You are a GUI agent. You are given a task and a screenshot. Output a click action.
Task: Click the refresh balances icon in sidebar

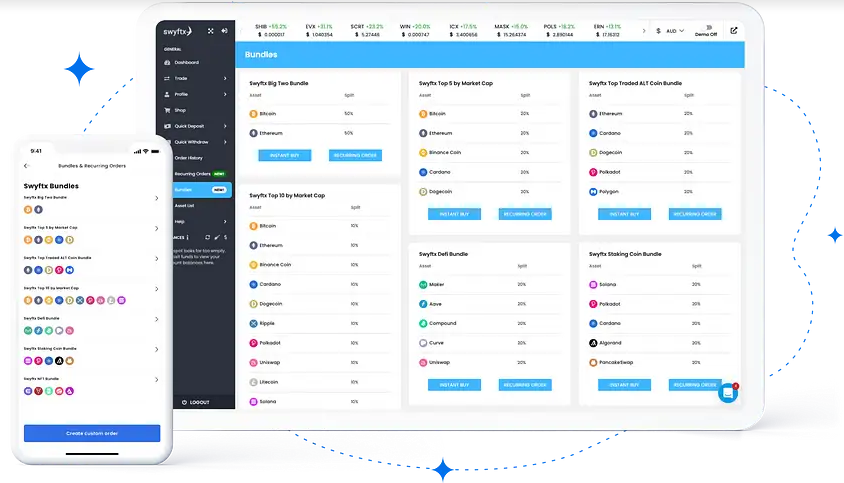click(x=207, y=237)
